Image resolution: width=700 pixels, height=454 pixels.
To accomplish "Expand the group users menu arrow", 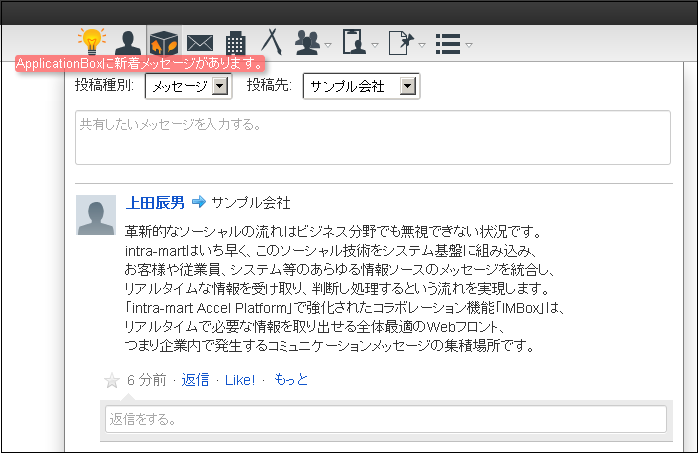I will tap(328, 45).
